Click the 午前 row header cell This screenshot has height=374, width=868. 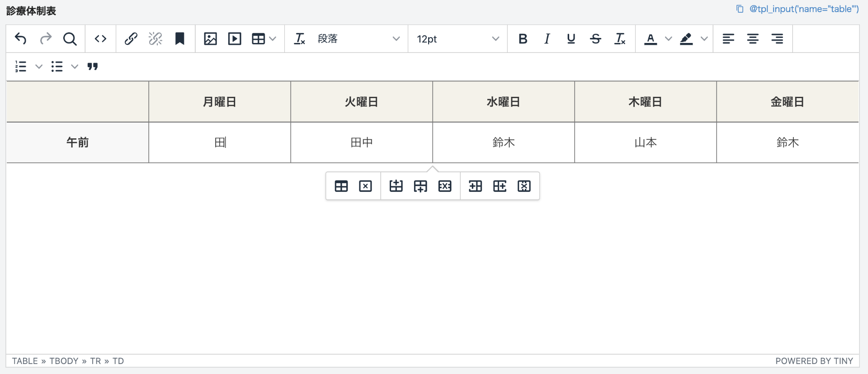(77, 142)
